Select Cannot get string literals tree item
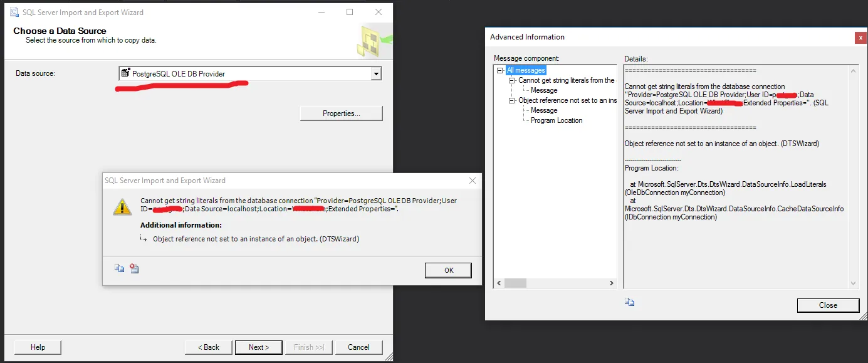868x363 pixels. pos(566,80)
